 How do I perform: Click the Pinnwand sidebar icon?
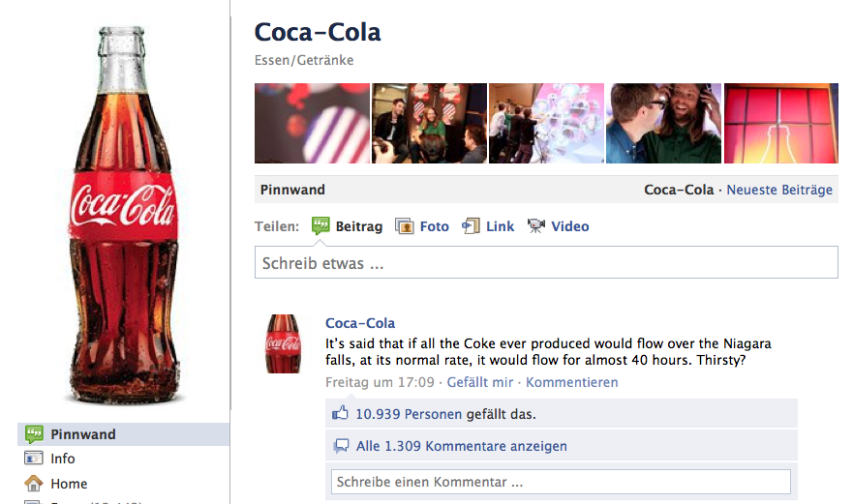[34, 433]
